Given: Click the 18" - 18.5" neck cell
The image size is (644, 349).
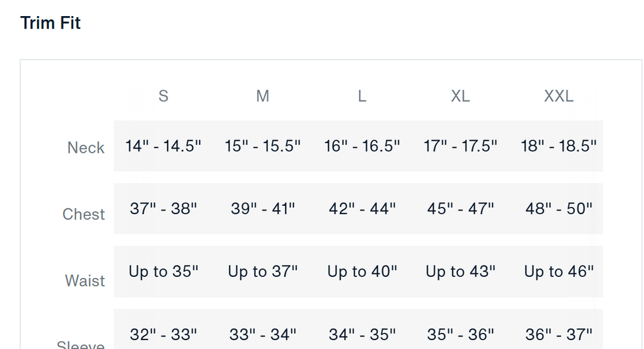Looking at the screenshot, I should [559, 146].
